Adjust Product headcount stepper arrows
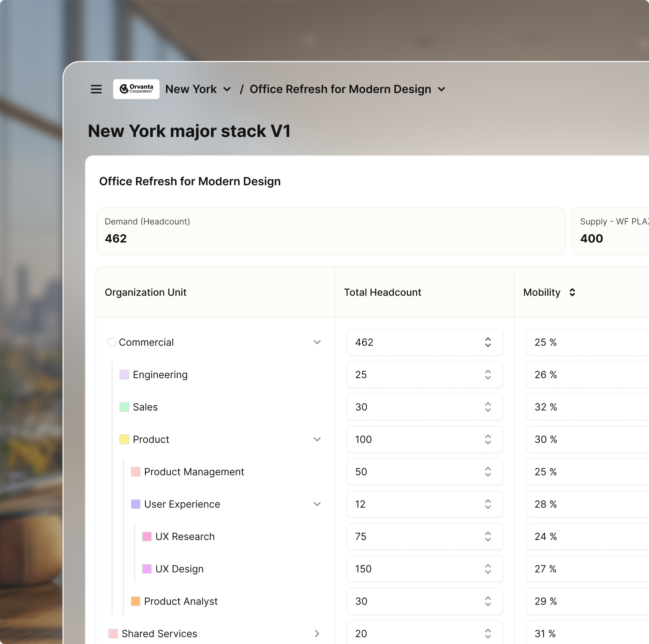Image resolution: width=649 pixels, height=644 pixels. click(x=488, y=439)
